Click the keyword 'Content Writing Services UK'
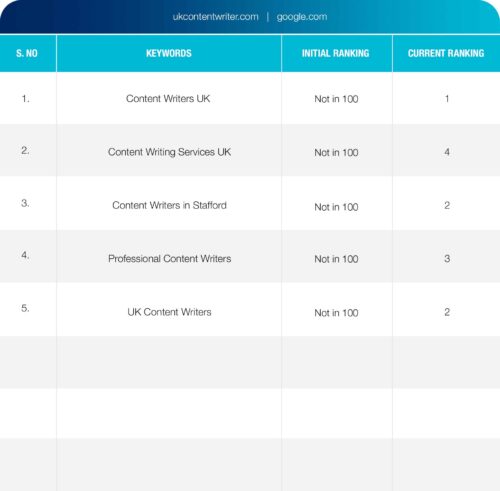This screenshot has width=500, height=491. point(169,152)
